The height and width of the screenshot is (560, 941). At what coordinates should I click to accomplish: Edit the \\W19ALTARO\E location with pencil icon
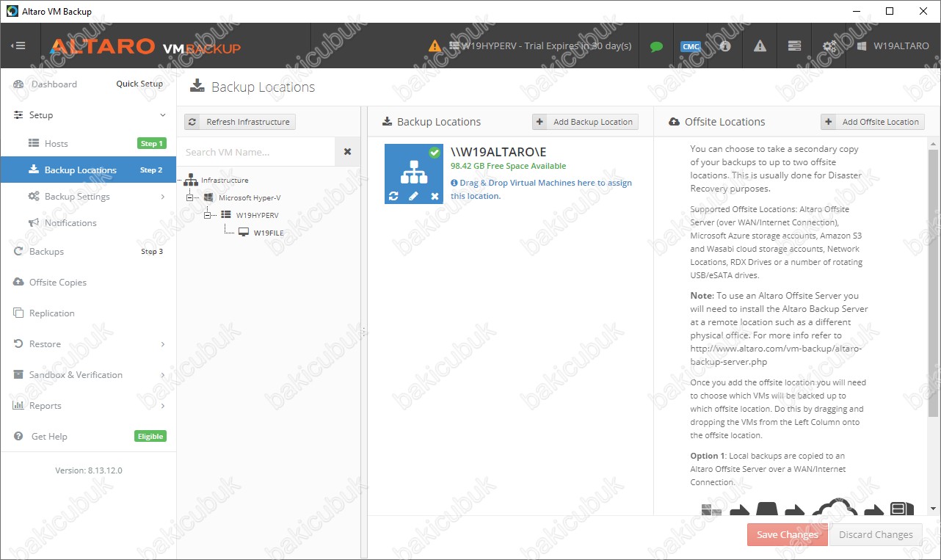point(413,196)
